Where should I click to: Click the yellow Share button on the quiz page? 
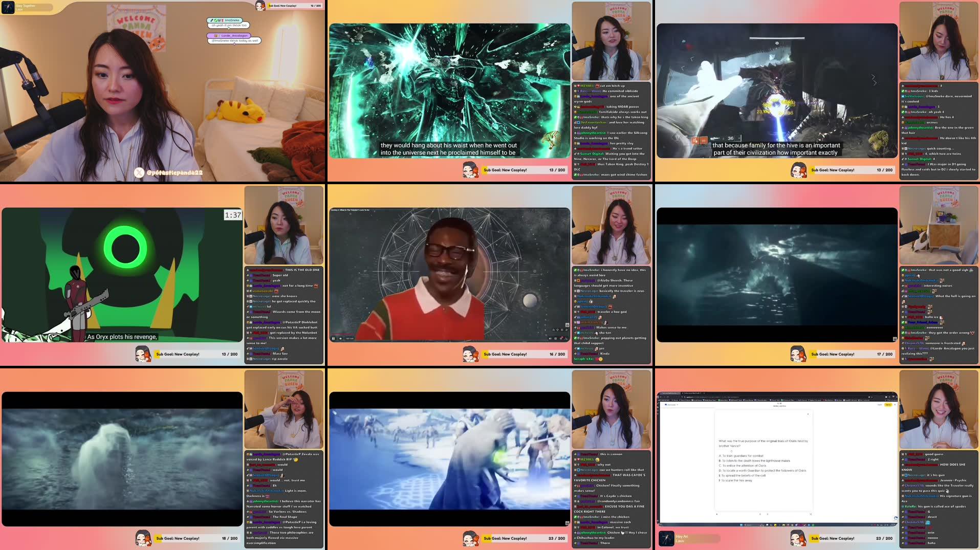[888, 405]
